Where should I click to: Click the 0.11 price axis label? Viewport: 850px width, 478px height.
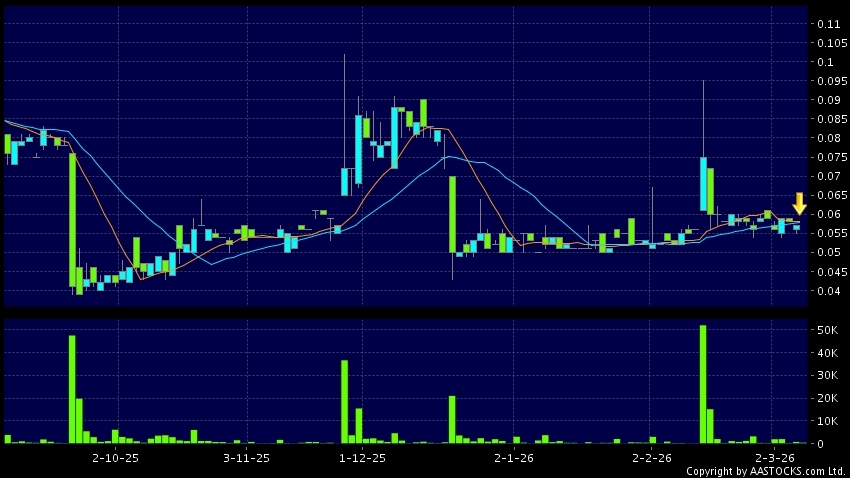pos(826,24)
